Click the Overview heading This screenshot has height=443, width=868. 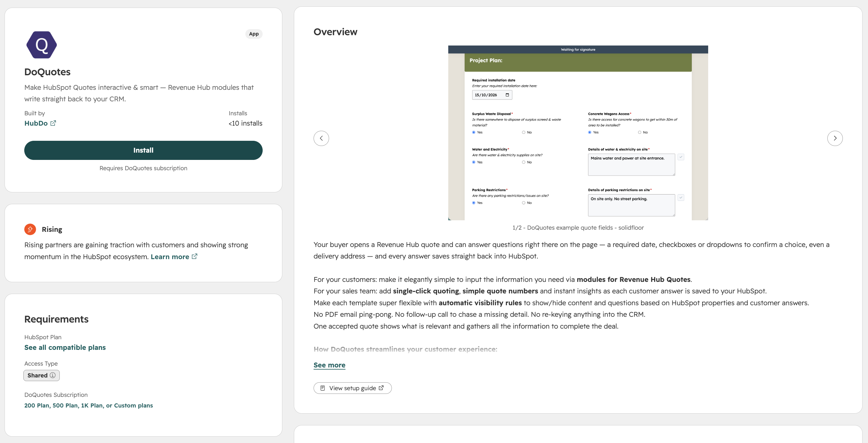335,32
